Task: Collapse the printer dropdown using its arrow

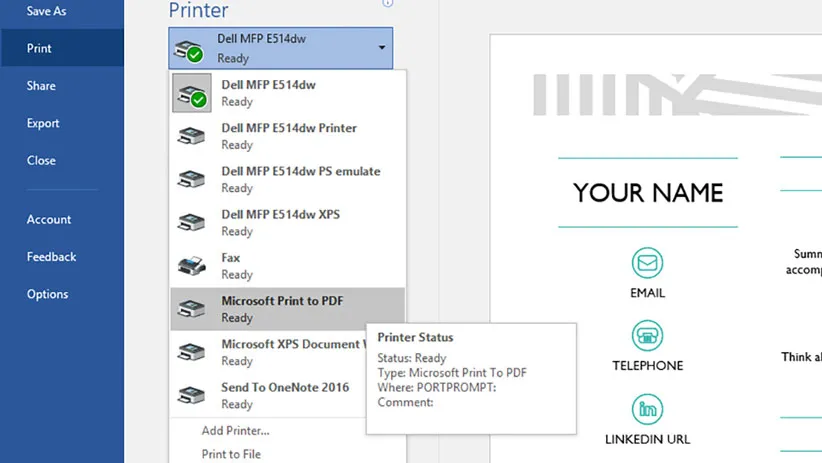Action: coord(381,48)
